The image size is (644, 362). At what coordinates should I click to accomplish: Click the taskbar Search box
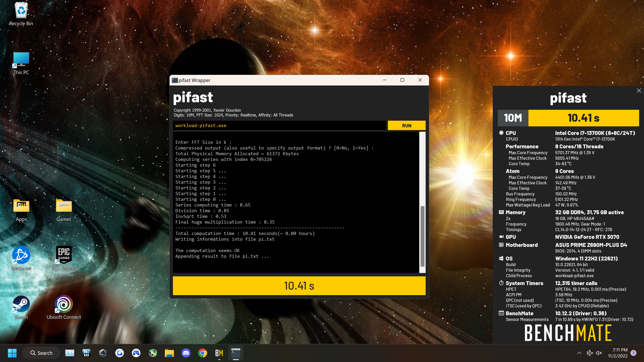(41, 353)
